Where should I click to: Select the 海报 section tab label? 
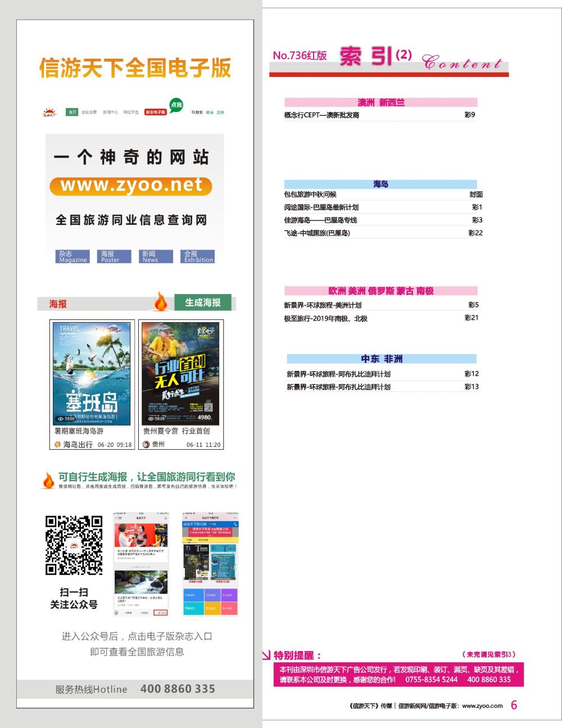[x=58, y=304]
